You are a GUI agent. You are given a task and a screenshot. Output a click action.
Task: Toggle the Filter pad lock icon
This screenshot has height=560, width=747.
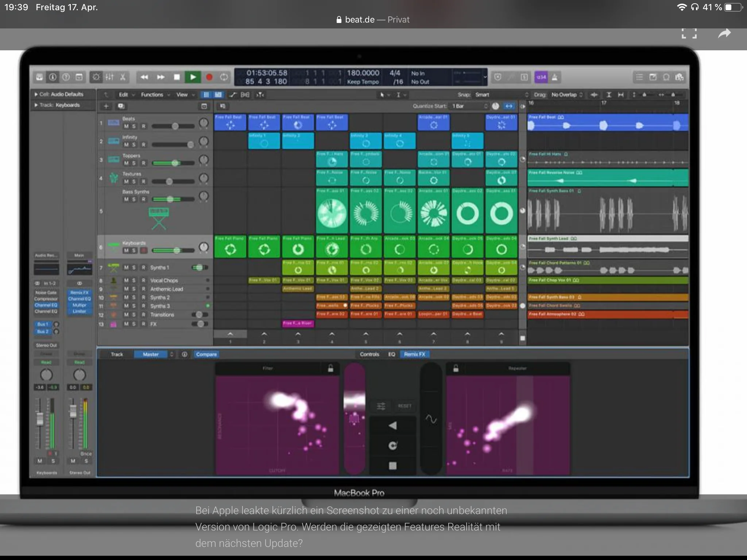click(330, 368)
